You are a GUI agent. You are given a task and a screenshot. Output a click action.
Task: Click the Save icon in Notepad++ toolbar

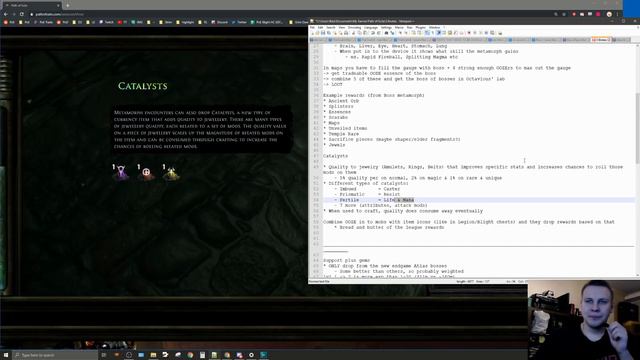(x=323, y=33)
